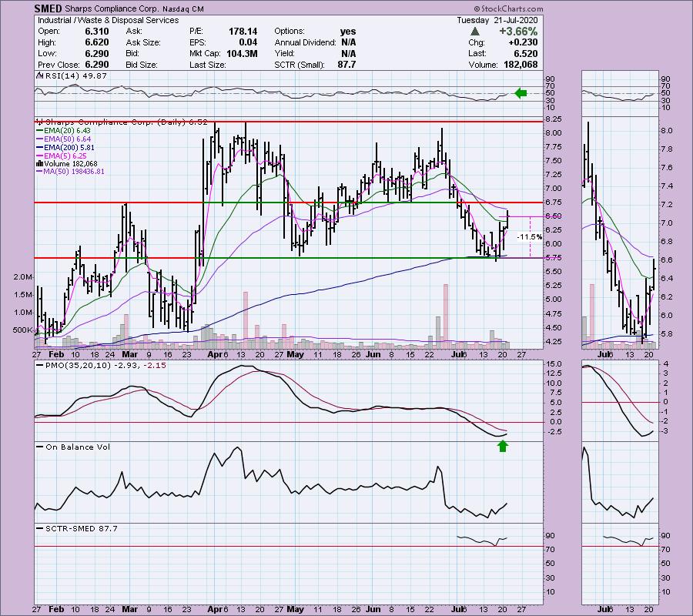
Task: Select the High value 6.620
Action: 97,42
